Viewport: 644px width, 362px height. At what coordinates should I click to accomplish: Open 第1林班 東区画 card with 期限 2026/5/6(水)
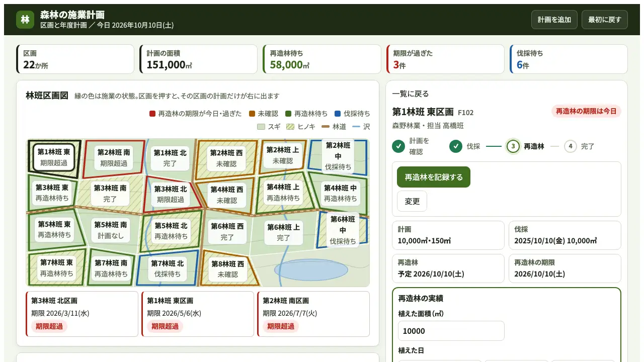[198, 314]
